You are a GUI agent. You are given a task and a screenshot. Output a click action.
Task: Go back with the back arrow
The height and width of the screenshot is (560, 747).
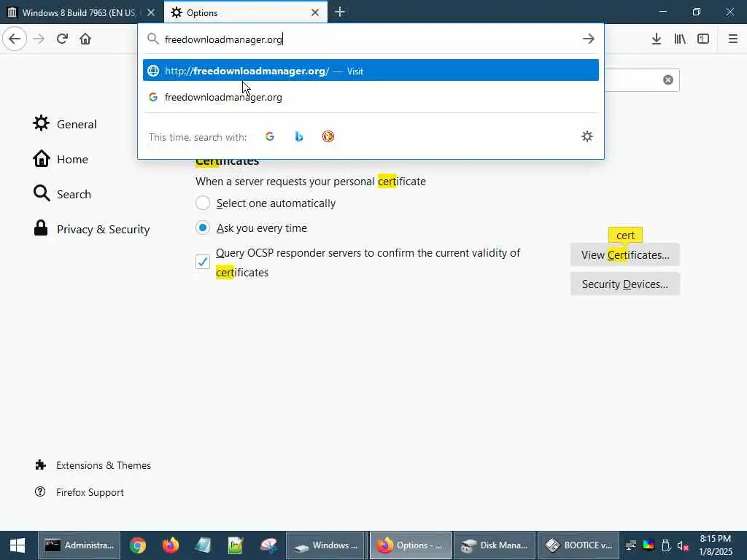(15, 39)
